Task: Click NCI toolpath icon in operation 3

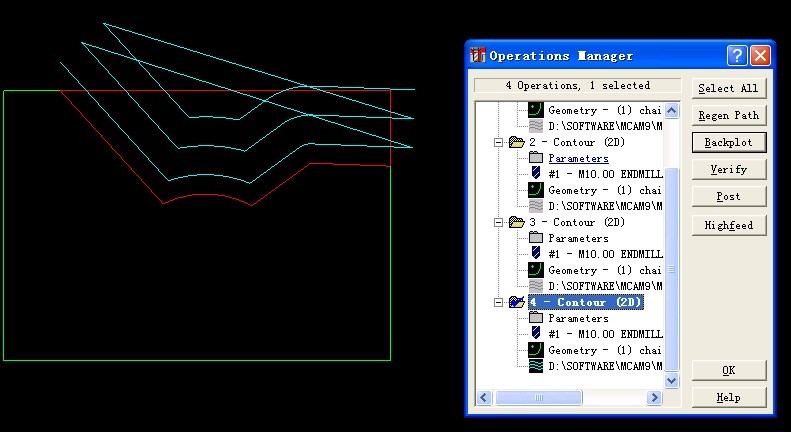Action: click(x=536, y=286)
